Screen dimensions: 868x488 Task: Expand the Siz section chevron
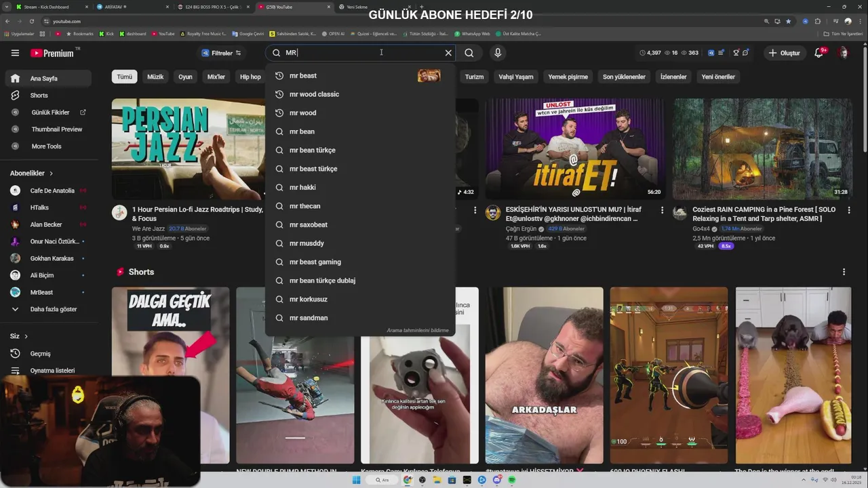(26, 336)
